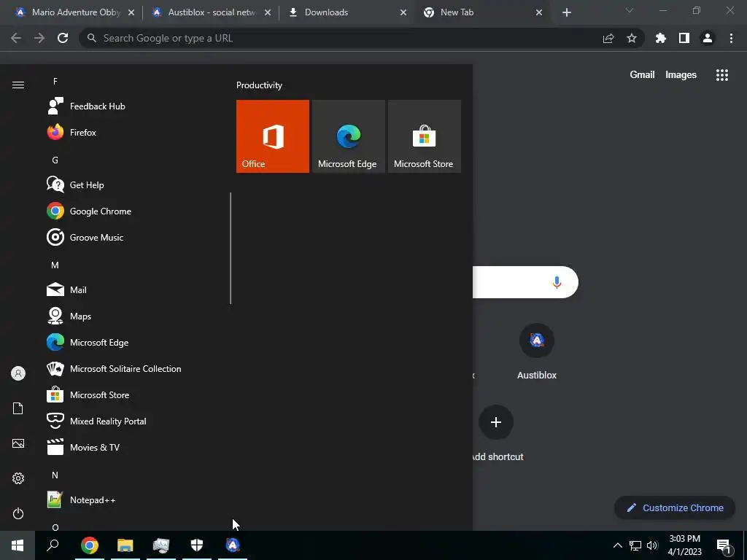747x560 pixels.
Task: Share this page icon in address bar
Action: 608,39
